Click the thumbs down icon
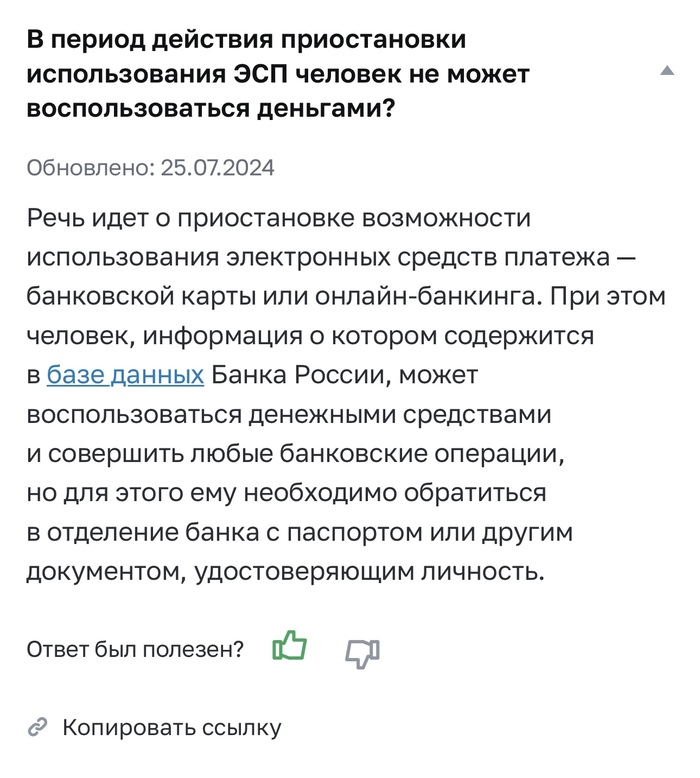 pyautogui.click(x=362, y=652)
